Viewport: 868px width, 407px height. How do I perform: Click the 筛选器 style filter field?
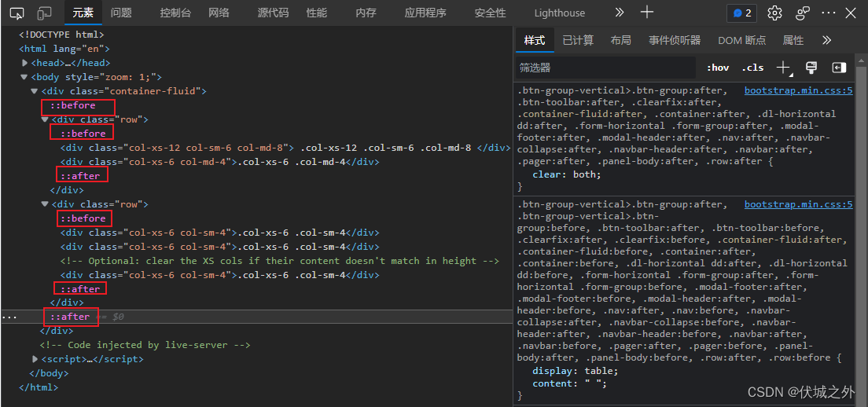[x=605, y=68]
